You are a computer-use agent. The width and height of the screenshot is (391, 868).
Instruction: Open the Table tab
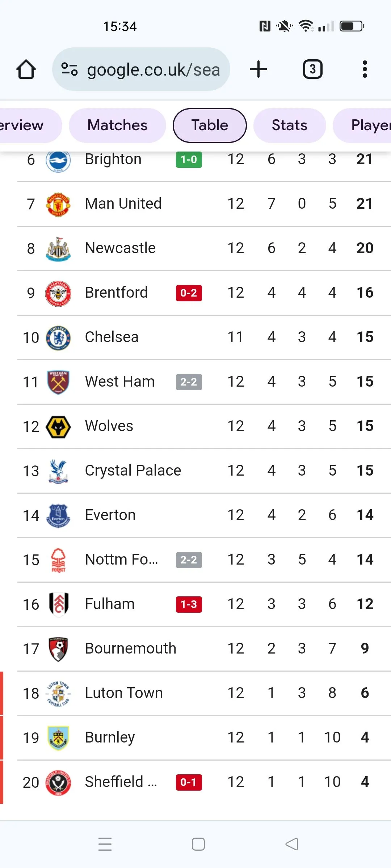[210, 125]
